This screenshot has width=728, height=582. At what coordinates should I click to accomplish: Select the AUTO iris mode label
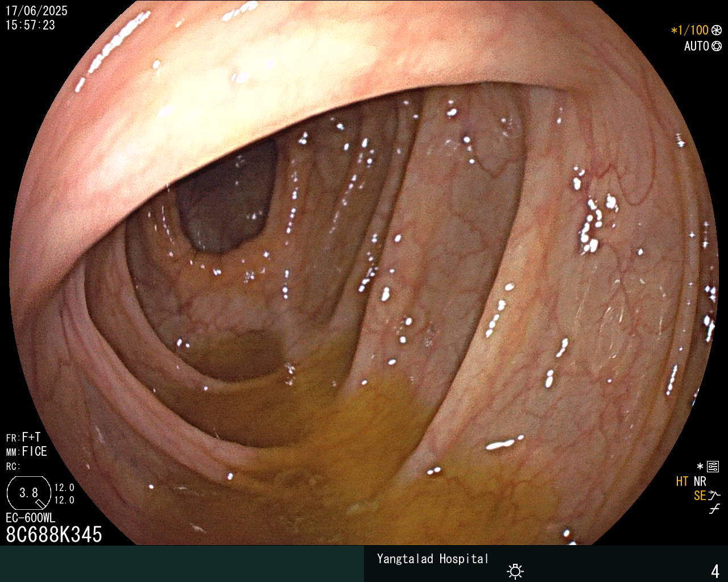click(696, 47)
